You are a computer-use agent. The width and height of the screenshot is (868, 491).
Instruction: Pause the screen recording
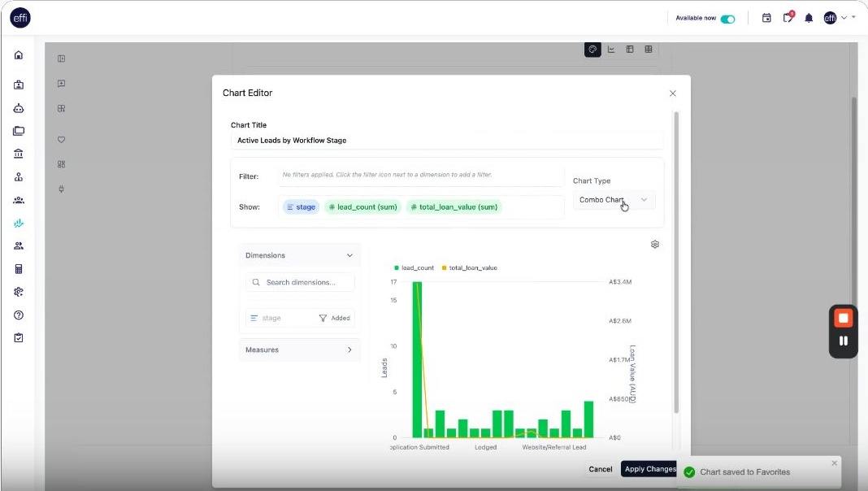843,341
